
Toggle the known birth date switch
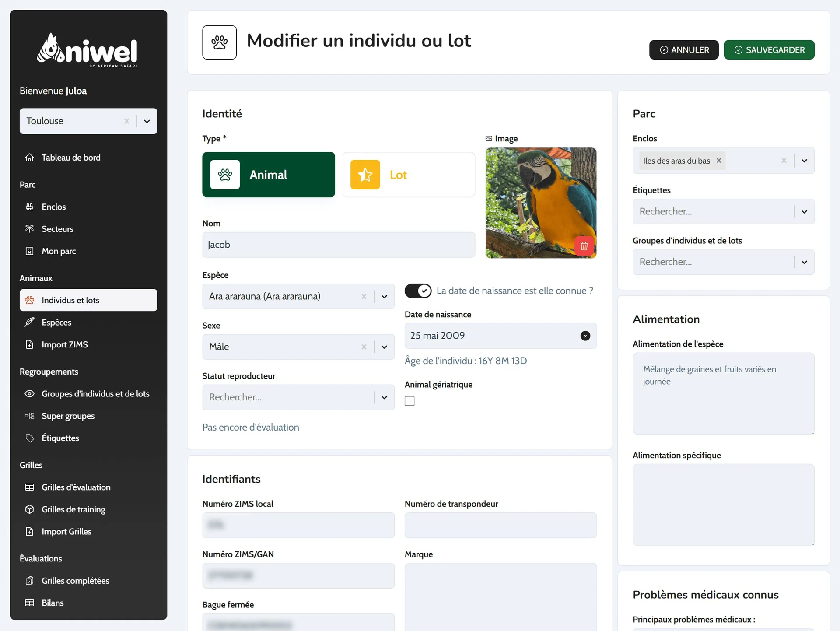418,291
